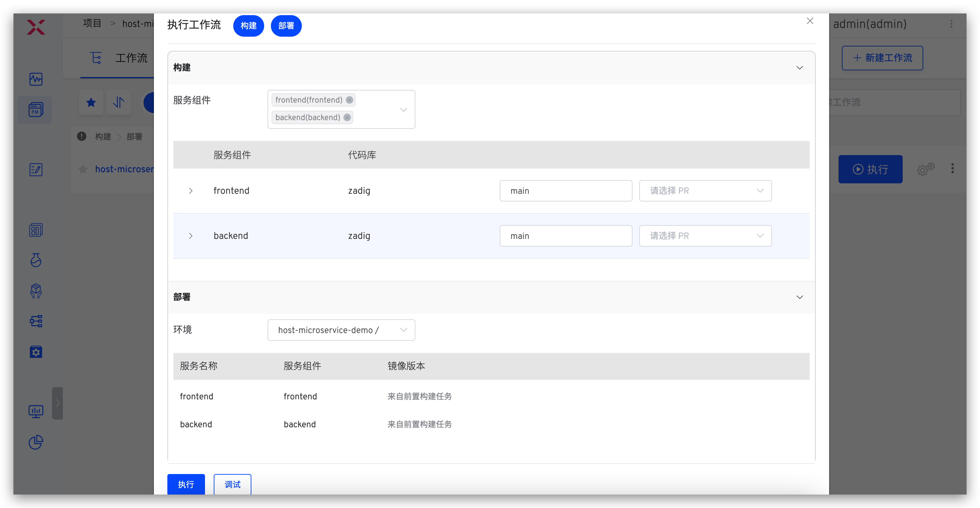
Task: Open the PR dropdown for frontend
Action: [705, 191]
